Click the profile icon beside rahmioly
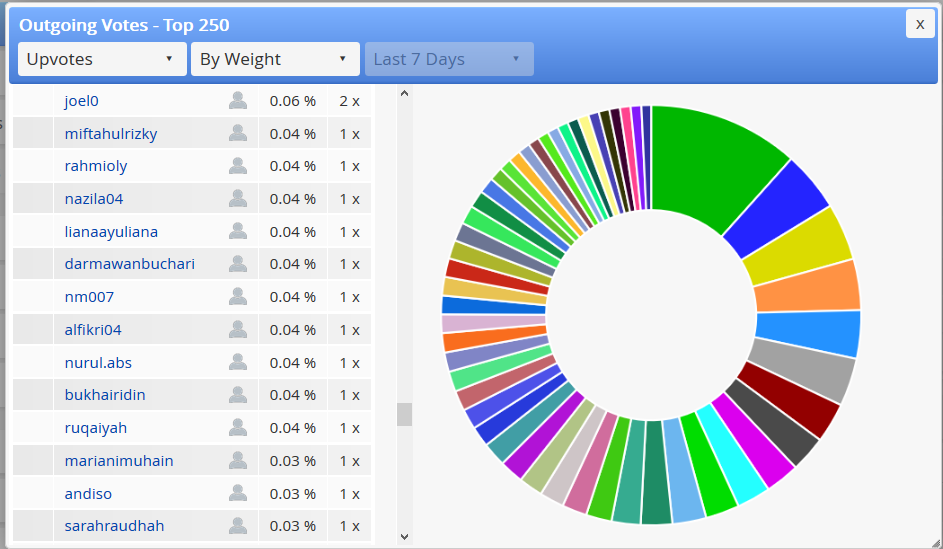943x549 pixels. pyautogui.click(x=238, y=166)
